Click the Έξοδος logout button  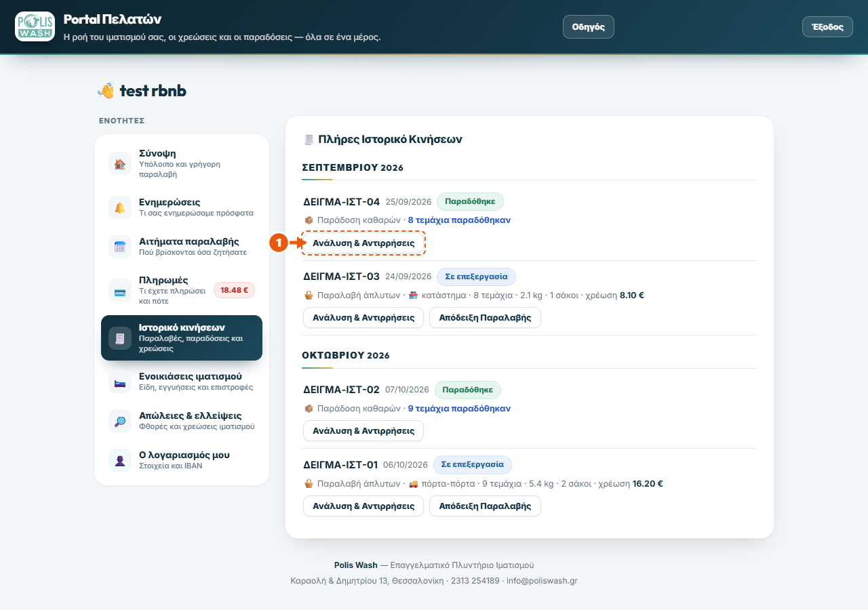[x=827, y=27]
